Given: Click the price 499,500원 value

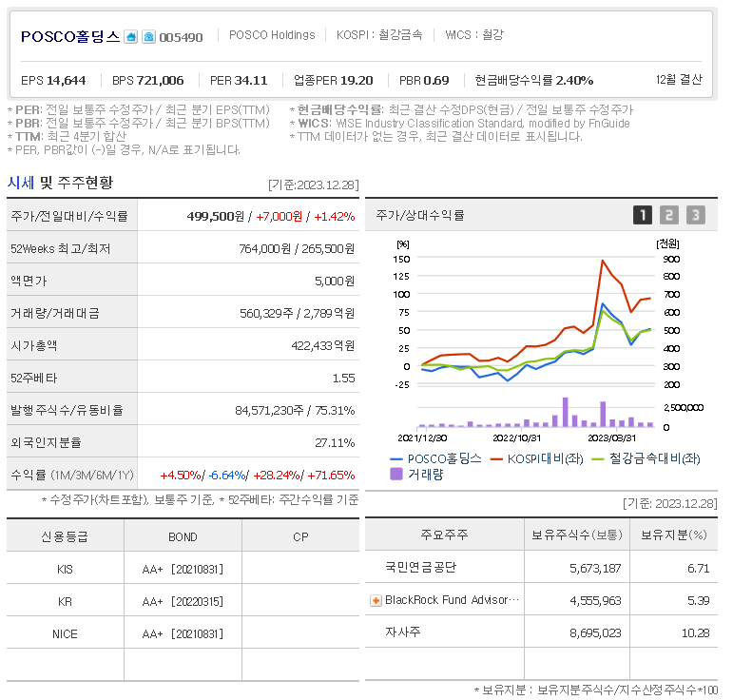Looking at the screenshot, I should click(x=216, y=217).
